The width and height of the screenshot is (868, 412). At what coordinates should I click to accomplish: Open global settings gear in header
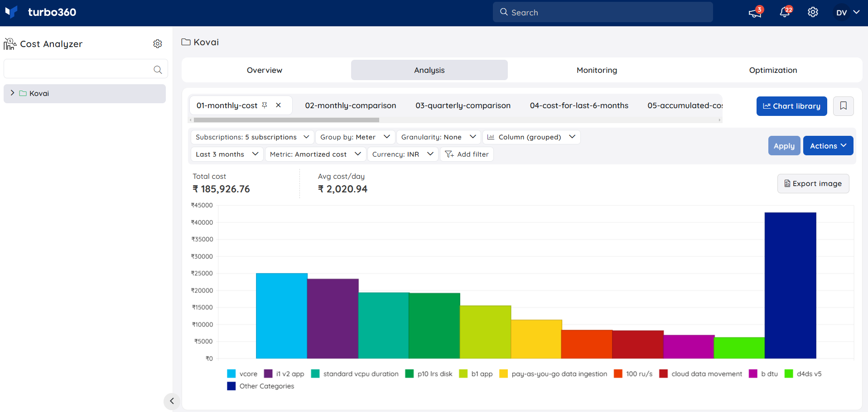813,12
